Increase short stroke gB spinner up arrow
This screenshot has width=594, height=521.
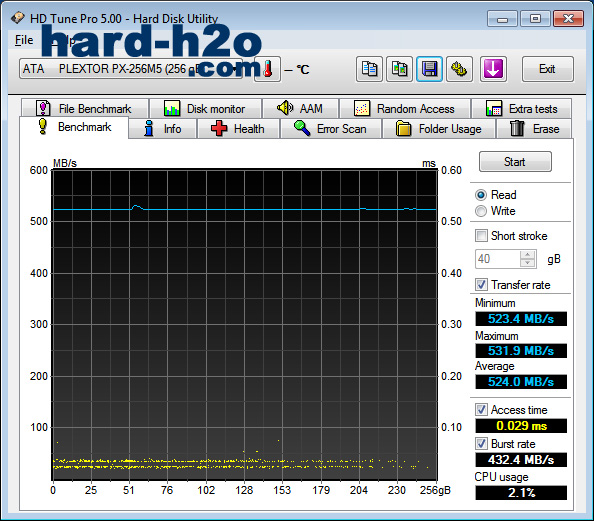[x=528, y=255]
